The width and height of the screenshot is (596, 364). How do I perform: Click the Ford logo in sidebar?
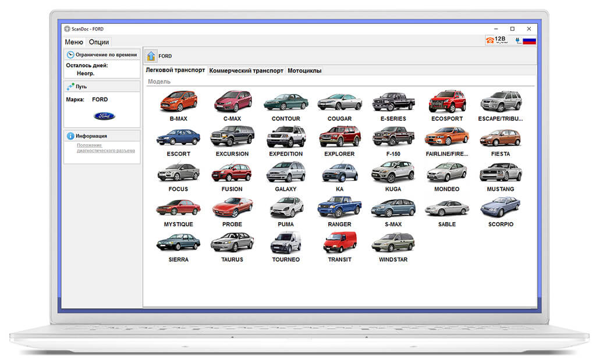tap(104, 116)
